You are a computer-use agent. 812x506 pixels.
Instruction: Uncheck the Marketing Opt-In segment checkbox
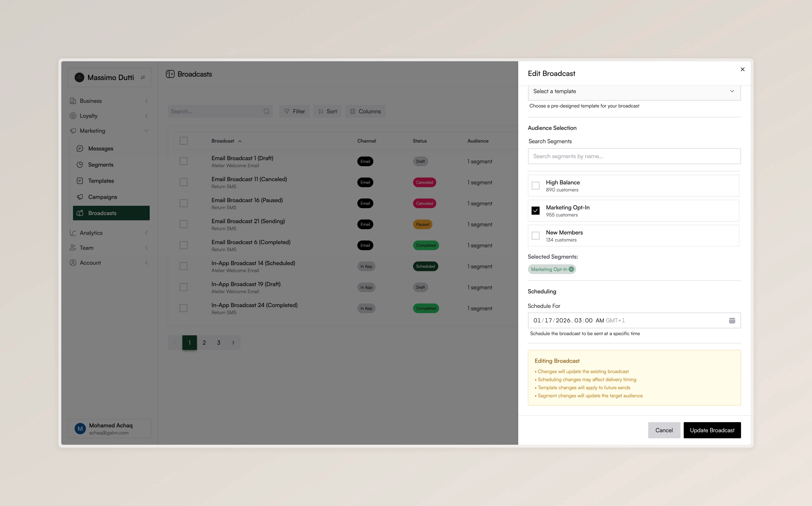click(x=536, y=211)
